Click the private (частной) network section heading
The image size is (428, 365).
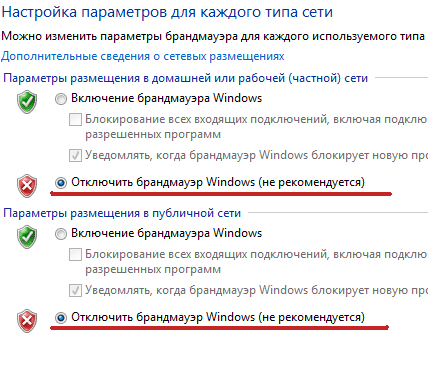185,78
